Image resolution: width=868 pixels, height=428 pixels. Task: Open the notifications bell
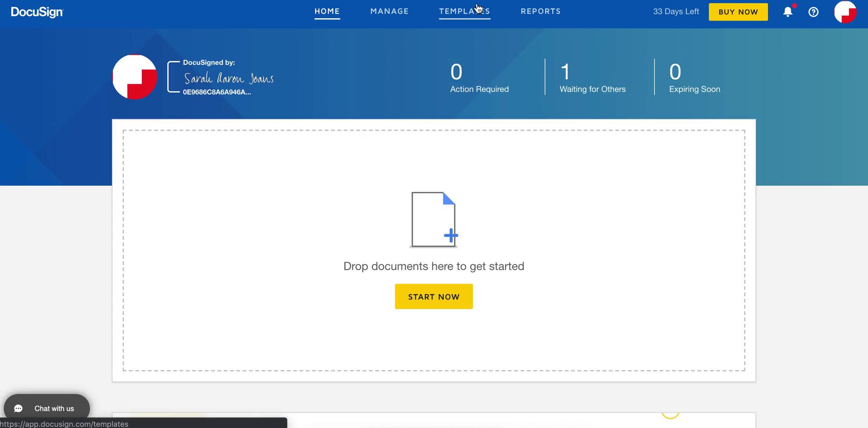[x=788, y=12]
